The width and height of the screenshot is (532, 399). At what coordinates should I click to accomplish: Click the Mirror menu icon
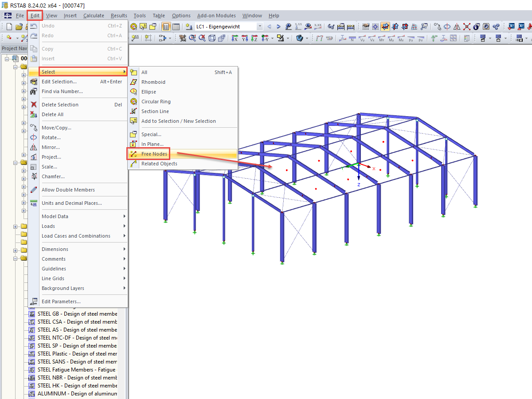34,147
